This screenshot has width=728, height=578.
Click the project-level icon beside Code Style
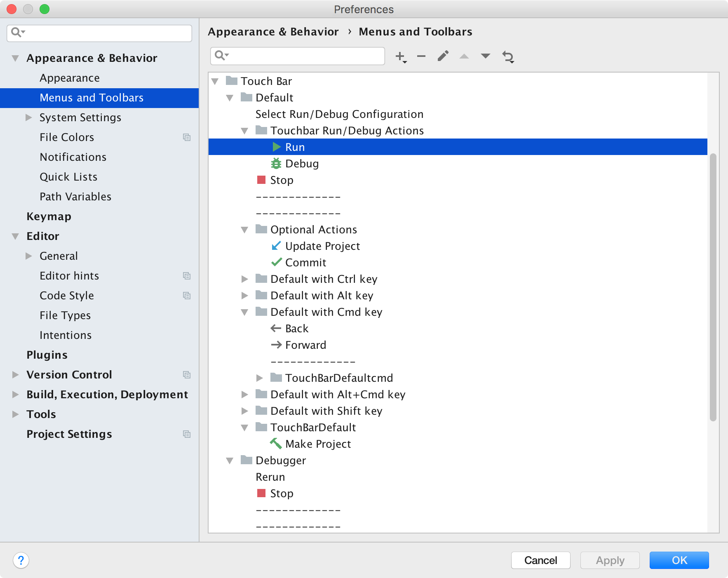click(x=187, y=296)
